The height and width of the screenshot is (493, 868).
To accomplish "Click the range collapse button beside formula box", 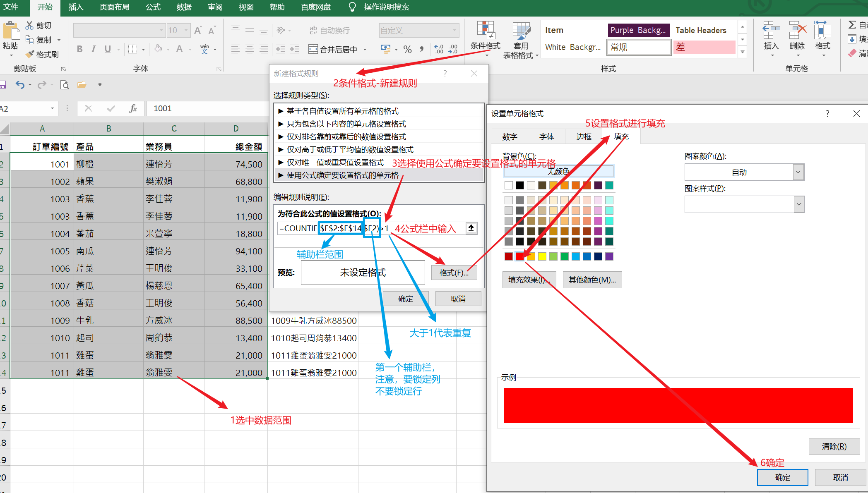I will click(x=471, y=228).
